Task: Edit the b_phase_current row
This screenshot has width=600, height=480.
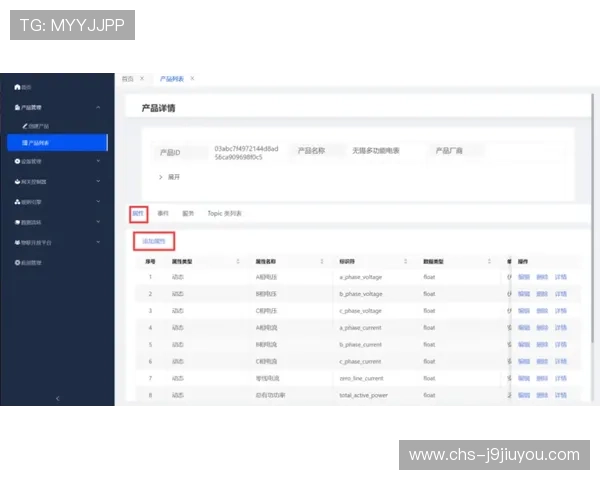Action: click(x=524, y=344)
